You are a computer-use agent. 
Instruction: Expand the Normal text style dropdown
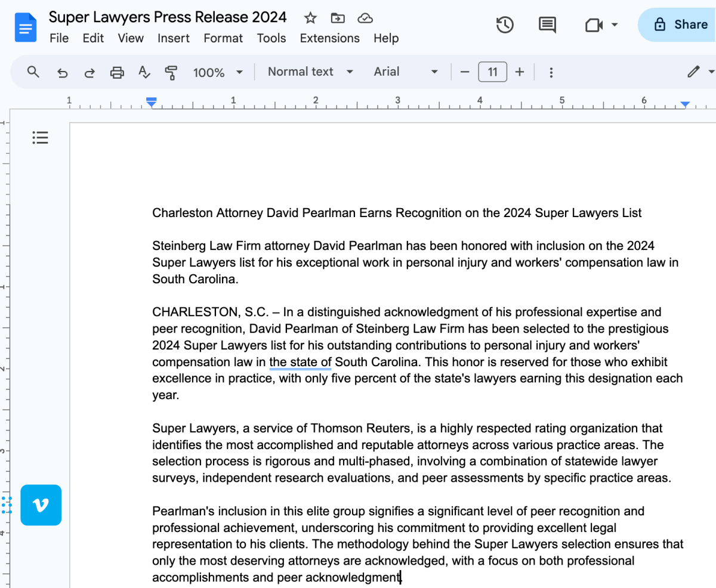click(x=310, y=72)
